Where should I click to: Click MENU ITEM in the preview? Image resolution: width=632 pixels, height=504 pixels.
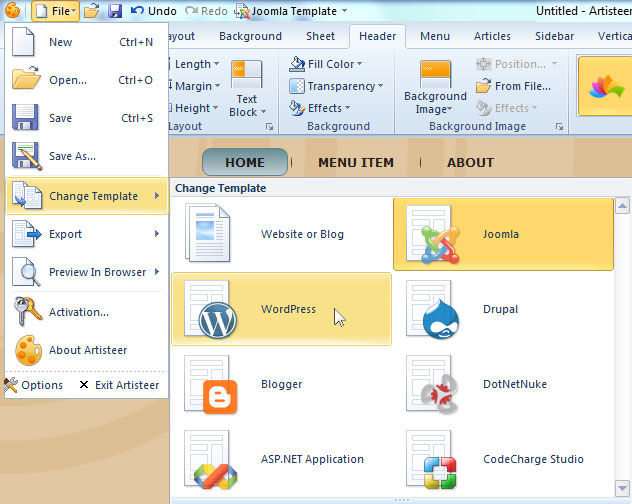pyautogui.click(x=356, y=162)
